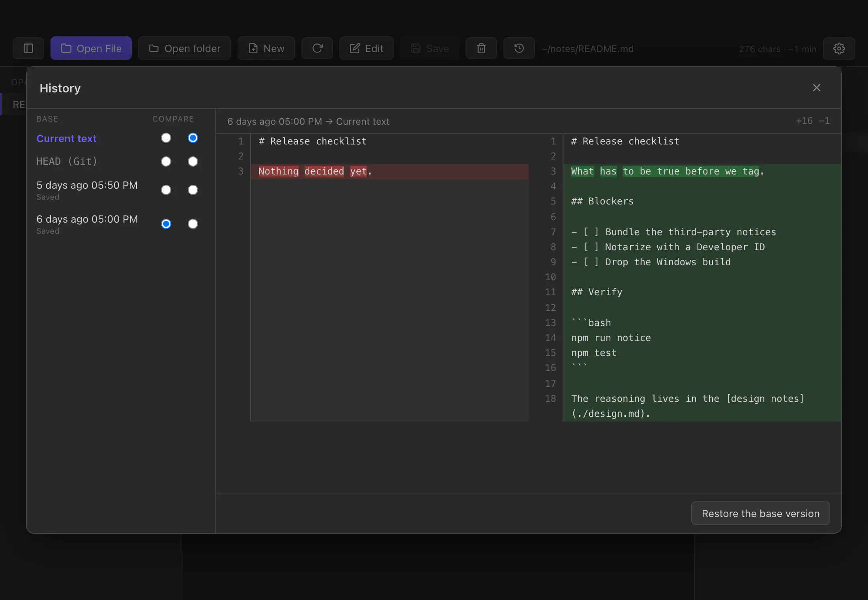Click the design notes link line
Viewport: 868px width, 600px height.
pyautogui.click(x=702, y=406)
